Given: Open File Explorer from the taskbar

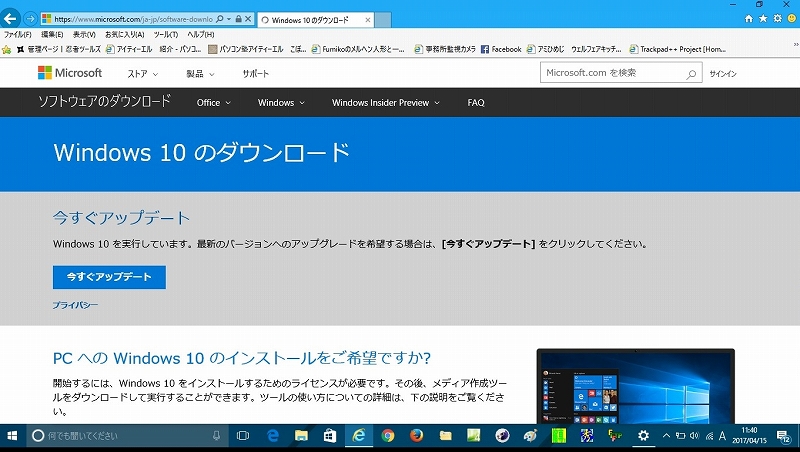Looking at the screenshot, I should [302, 436].
